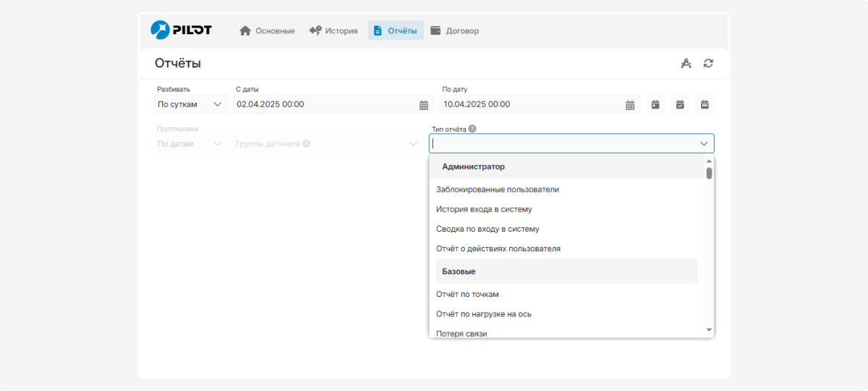
Task: Select 'Сводка по входу в систему'
Action: click(488, 229)
